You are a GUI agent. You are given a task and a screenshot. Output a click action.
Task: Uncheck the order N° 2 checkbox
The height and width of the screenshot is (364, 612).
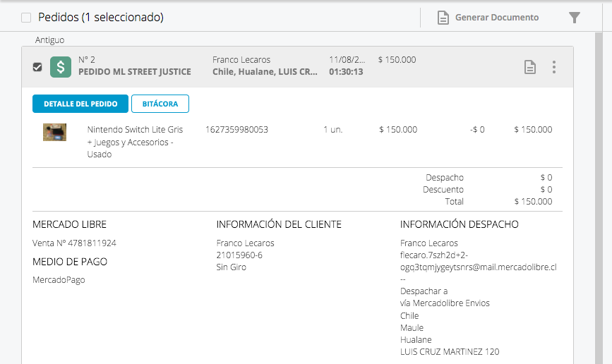pyautogui.click(x=37, y=67)
